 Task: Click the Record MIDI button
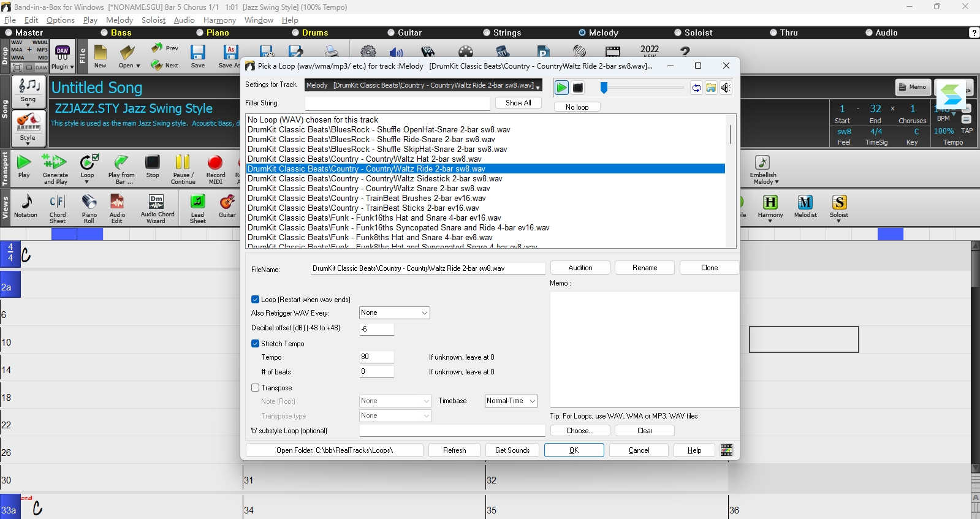point(215,169)
